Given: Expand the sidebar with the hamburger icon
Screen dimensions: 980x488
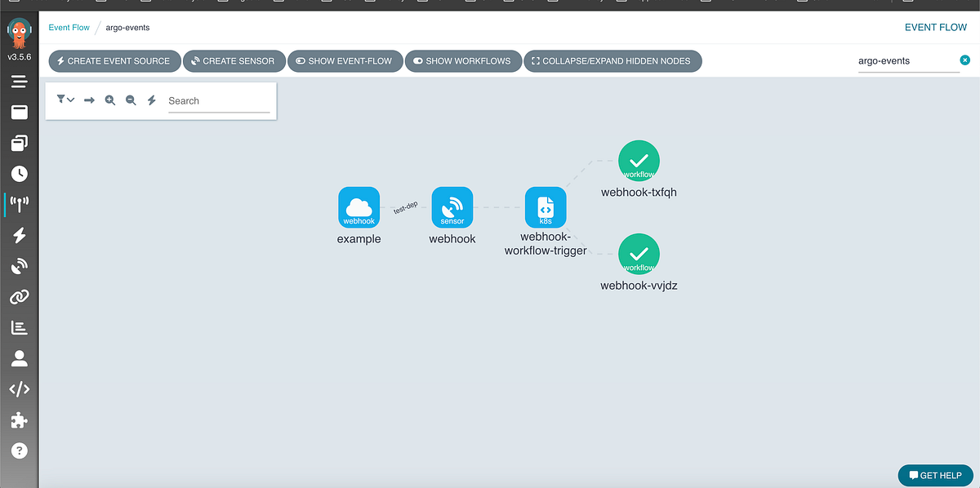Looking at the screenshot, I should 19,81.
